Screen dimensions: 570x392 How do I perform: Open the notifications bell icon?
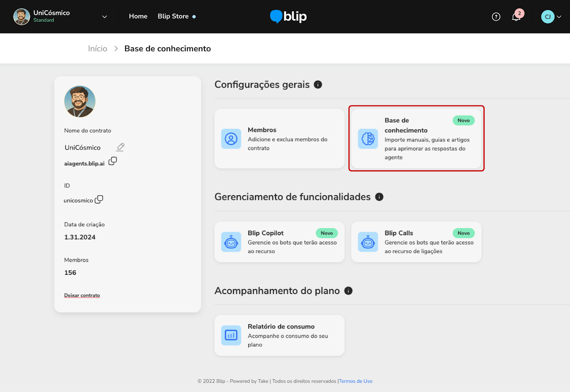pos(516,17)
